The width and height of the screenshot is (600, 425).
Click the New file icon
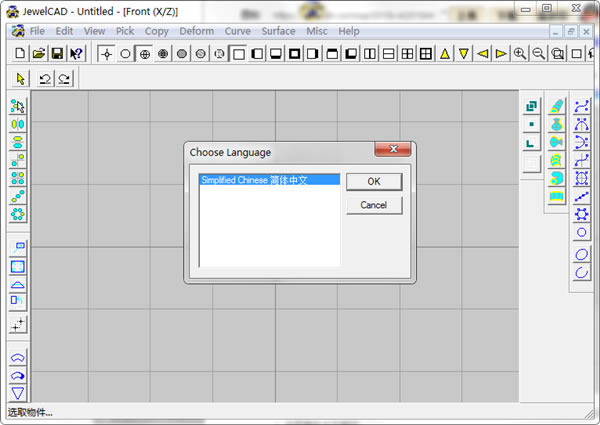click(x=21, y=53)
